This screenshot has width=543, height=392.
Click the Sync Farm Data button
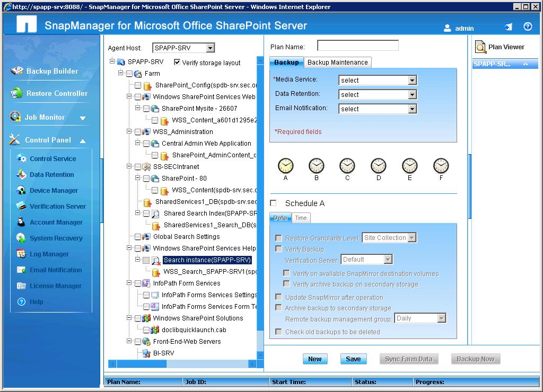(x=409, y=359)
